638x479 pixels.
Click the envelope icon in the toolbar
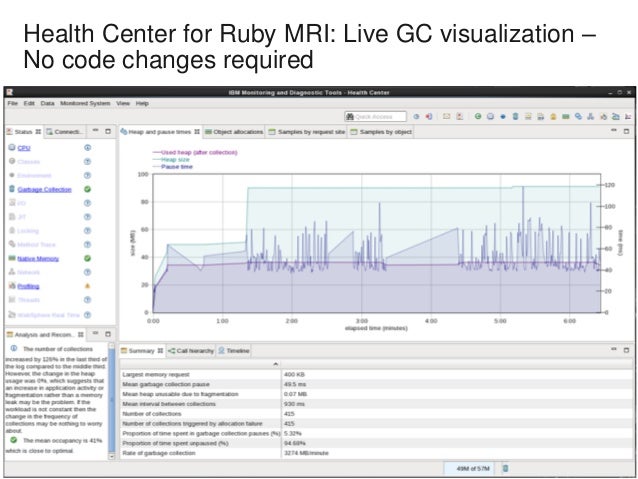[446, 116]
